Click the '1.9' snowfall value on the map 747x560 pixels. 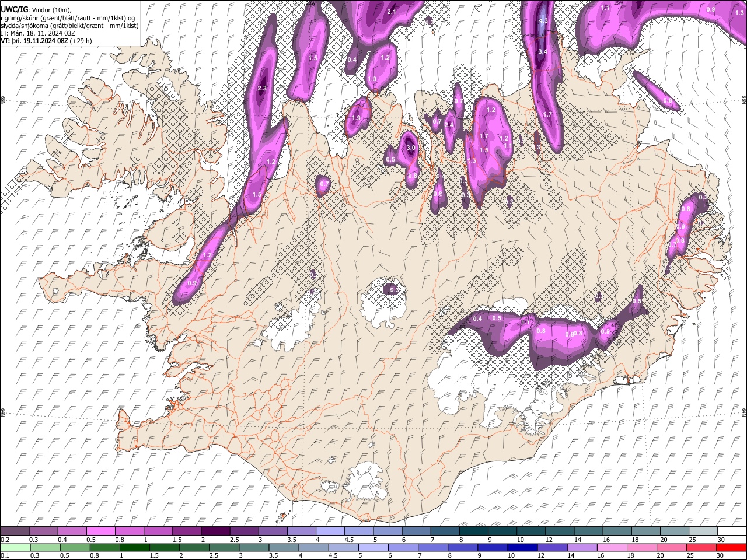[x=356, y=118]
